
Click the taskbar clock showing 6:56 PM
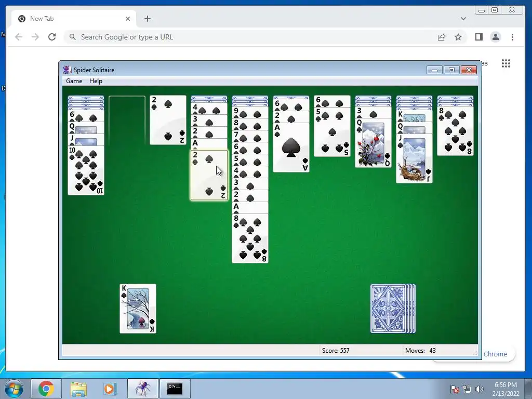[x=506, y=389]
